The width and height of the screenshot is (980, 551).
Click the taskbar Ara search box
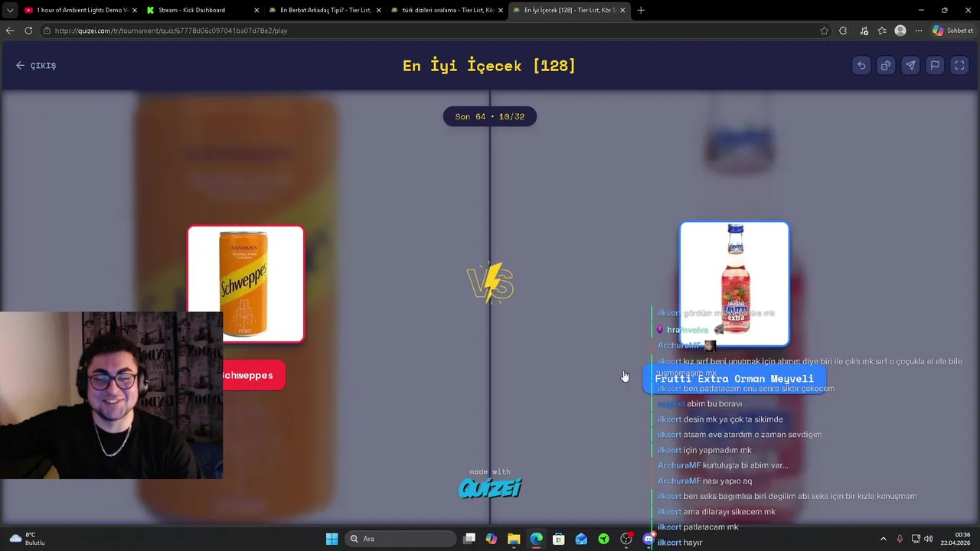(400, 539)
